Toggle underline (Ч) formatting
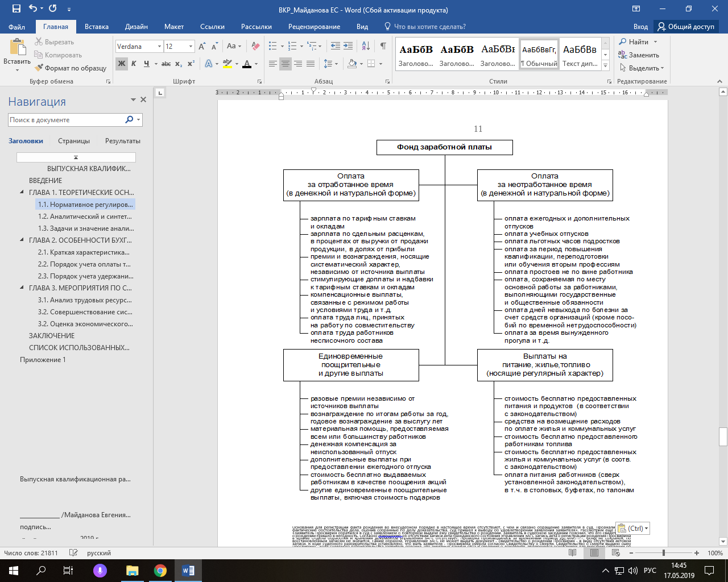This screenshot has height=582, width=728. [146, 64]
